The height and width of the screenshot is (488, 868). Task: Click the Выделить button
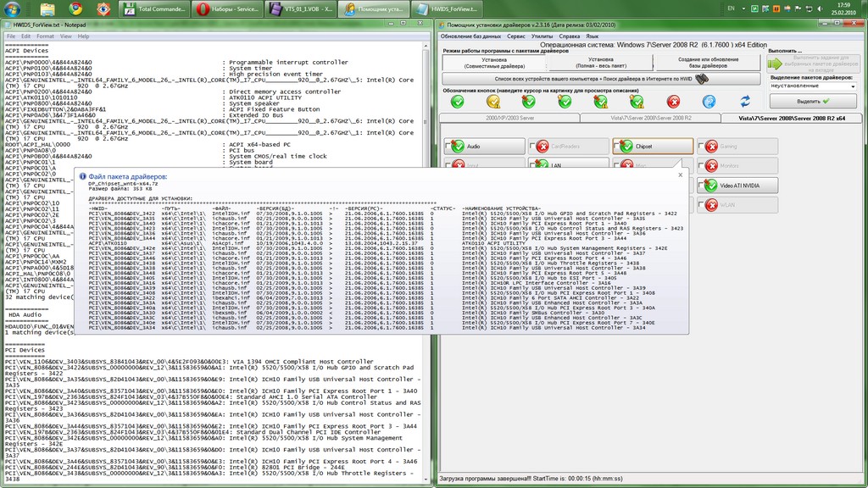[x=812, y=101]
